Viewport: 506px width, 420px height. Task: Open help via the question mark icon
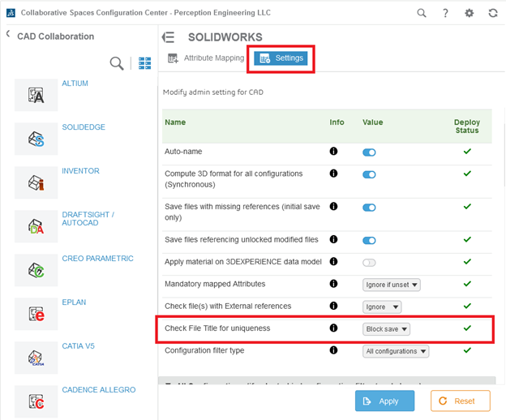click(x=445, y=13)
